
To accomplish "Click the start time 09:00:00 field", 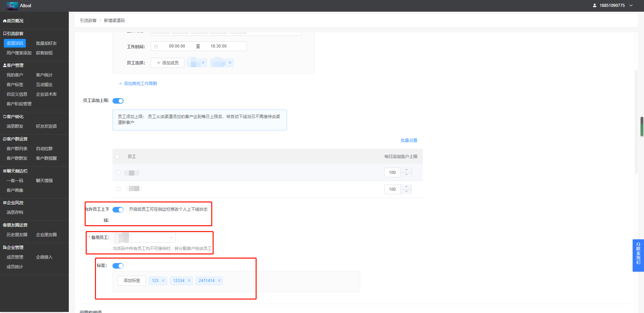I will [x=177, y=46].
